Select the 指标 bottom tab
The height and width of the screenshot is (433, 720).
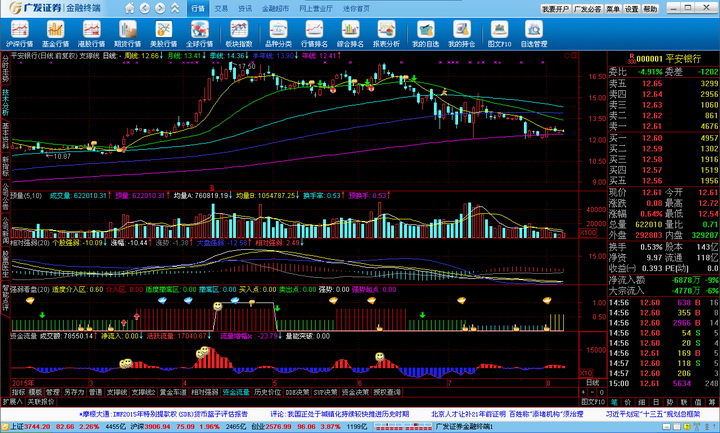coord(18,392)
